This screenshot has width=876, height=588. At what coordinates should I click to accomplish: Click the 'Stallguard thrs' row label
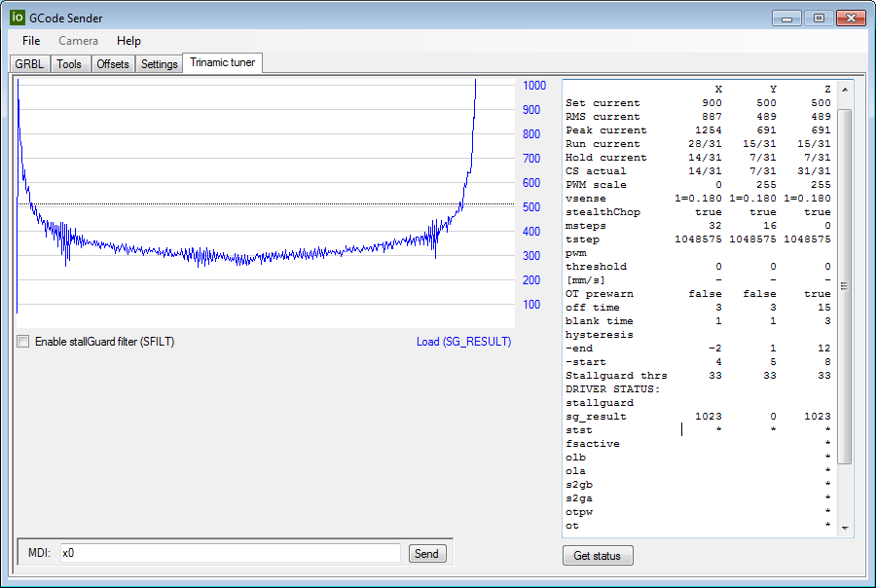[x=616, y=376]
